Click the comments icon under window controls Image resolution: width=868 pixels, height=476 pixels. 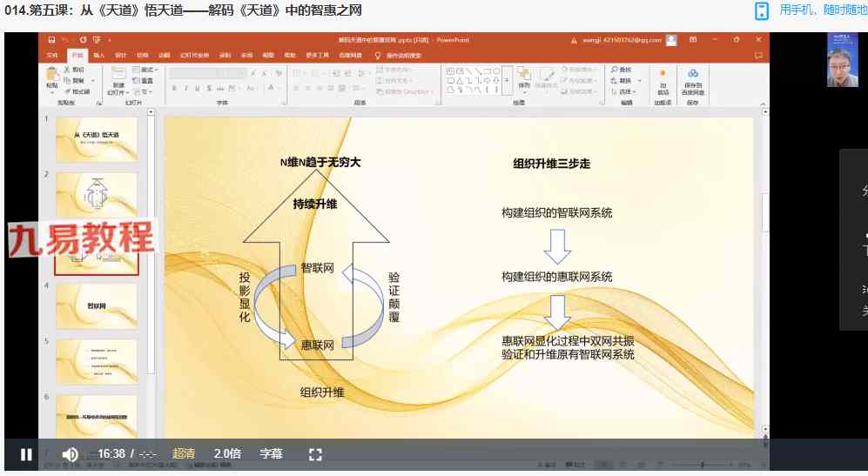pyautogui.click(x=758, y=55)
